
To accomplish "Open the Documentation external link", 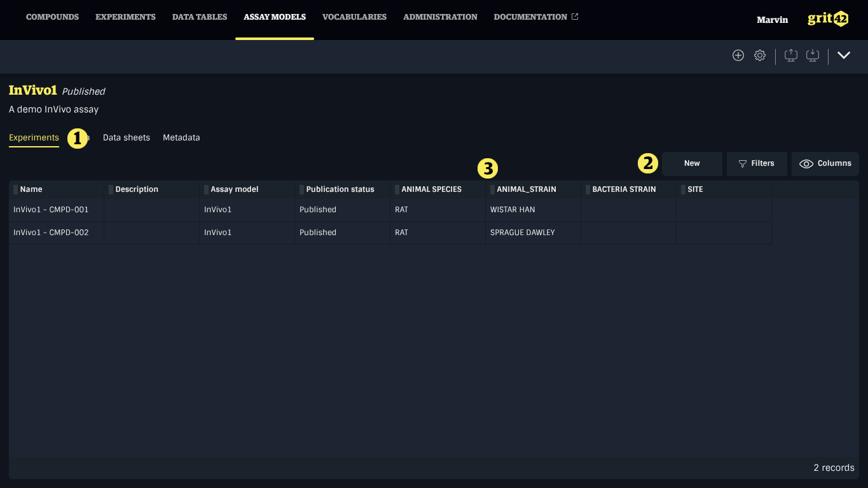I will click(536, 17).
